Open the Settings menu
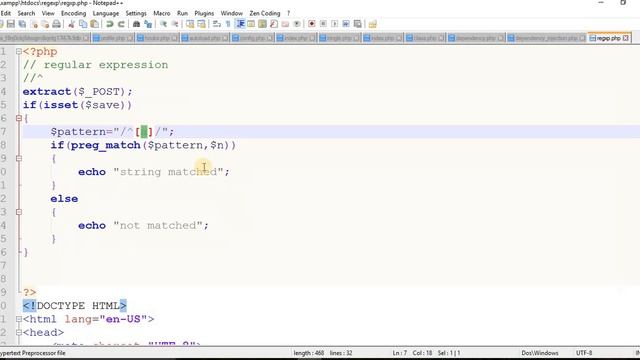This screenshot has height=360, width=640. coord(136,13)
